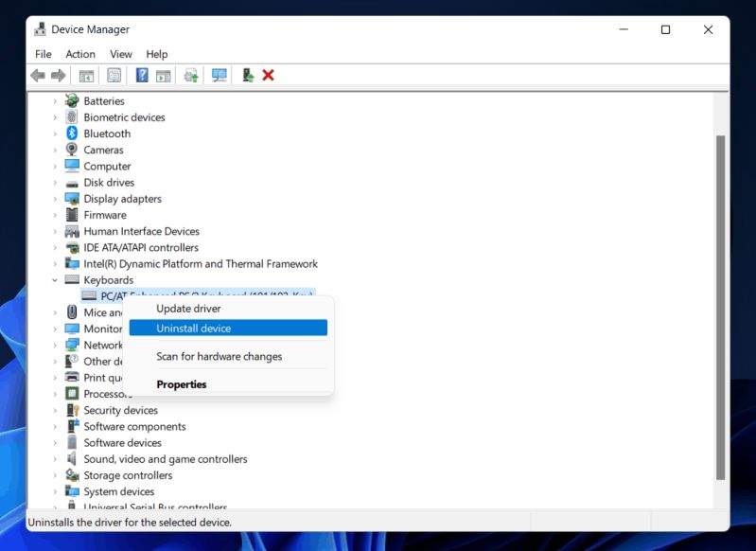The image size is (756, 551).
Task: Click the red X Uninstall toolbar icon
Action: click(268, 76)
